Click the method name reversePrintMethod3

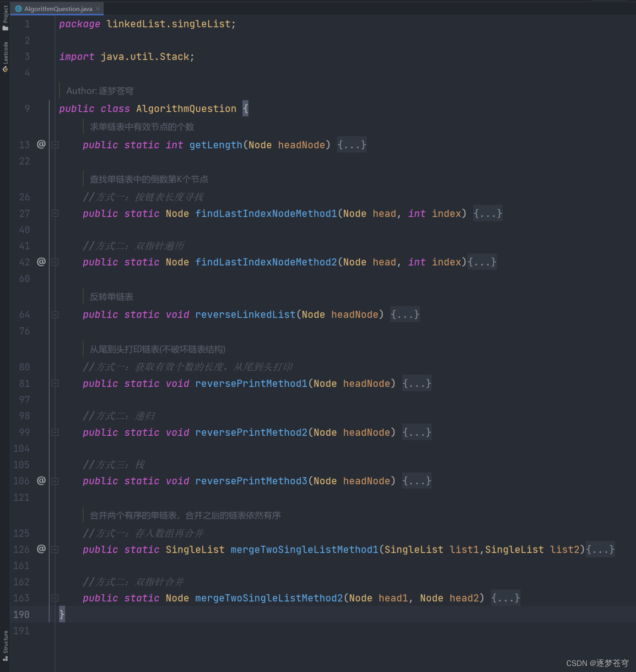point(252,481)
